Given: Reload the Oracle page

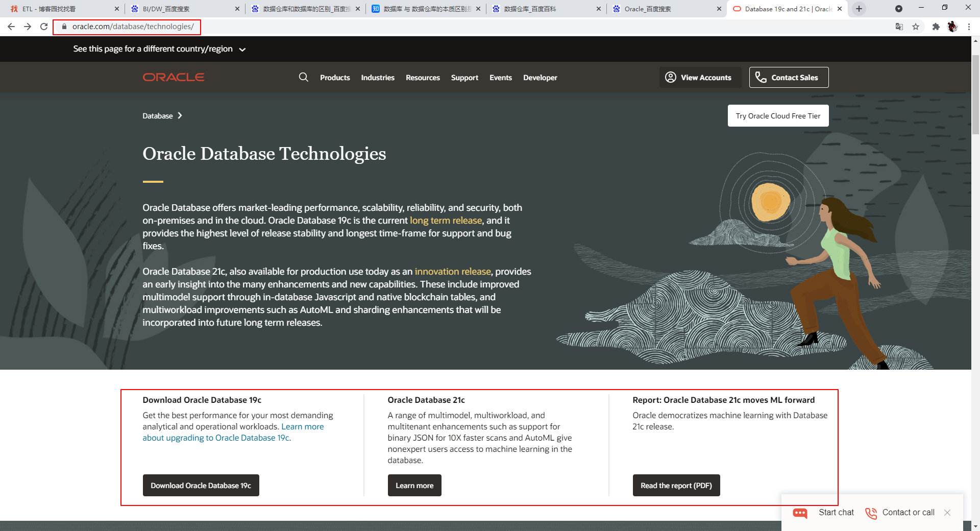Looking at the screenshot, I should tap(44, 27).
